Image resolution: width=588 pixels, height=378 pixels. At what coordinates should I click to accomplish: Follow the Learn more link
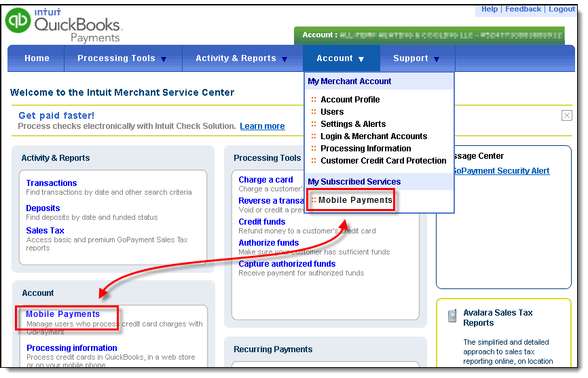(x=262, y=126)
